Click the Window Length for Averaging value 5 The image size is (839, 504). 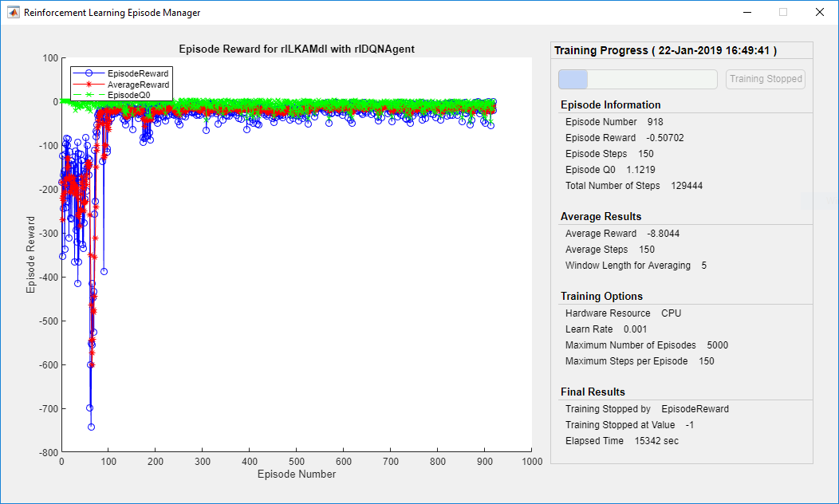[704, 266]
